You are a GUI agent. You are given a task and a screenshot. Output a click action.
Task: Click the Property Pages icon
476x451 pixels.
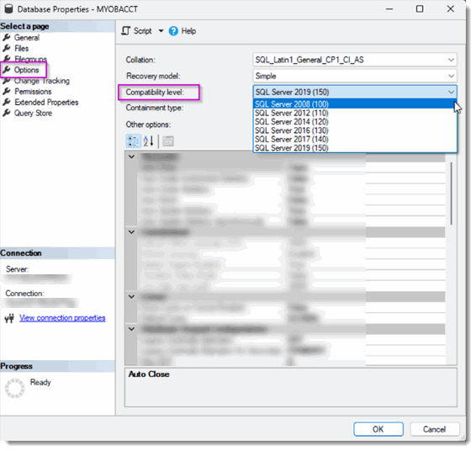(168, 141)
